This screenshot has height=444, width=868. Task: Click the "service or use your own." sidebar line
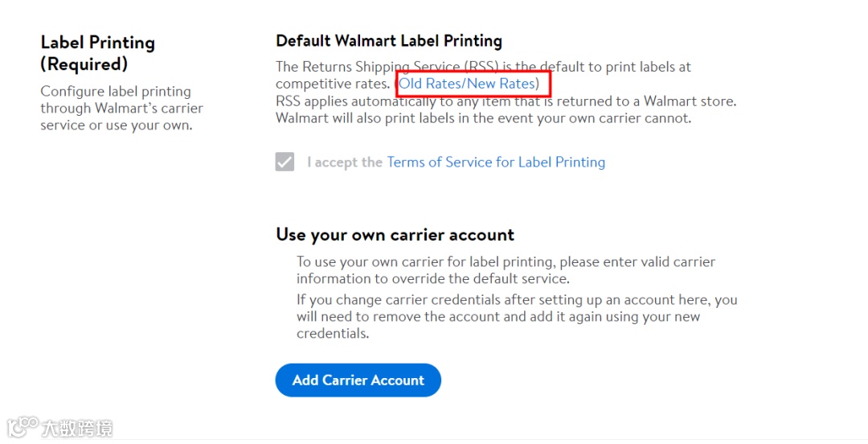116,125
